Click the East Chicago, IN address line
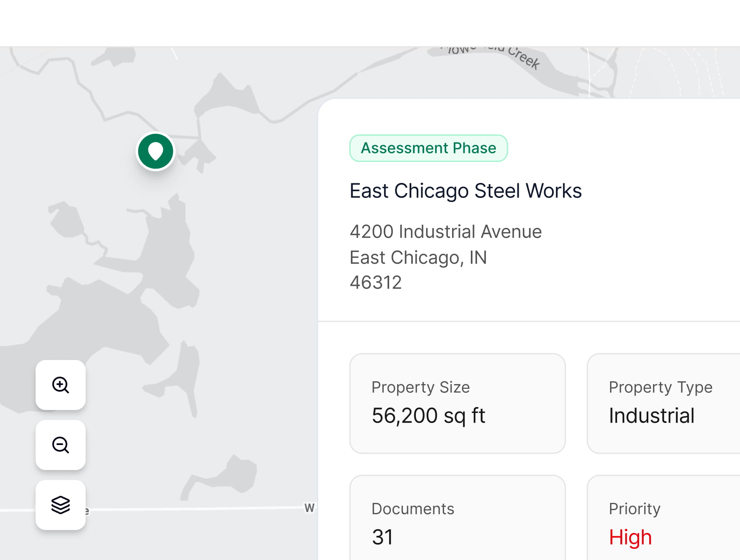The height and width of the screenshot is (560, 740). (x=418, y=257)
